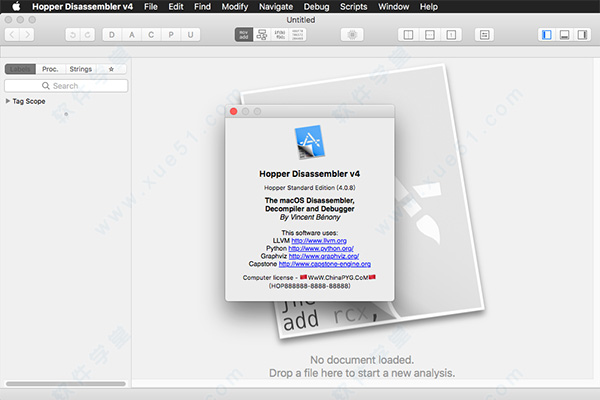Switch to the Proc. tab
The width and height of the screenshot is (600, 400).
[50, 69]
